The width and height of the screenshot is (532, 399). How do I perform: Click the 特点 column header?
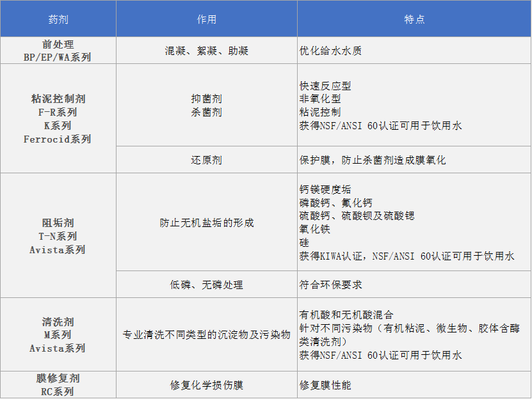[x=414, y=19]
